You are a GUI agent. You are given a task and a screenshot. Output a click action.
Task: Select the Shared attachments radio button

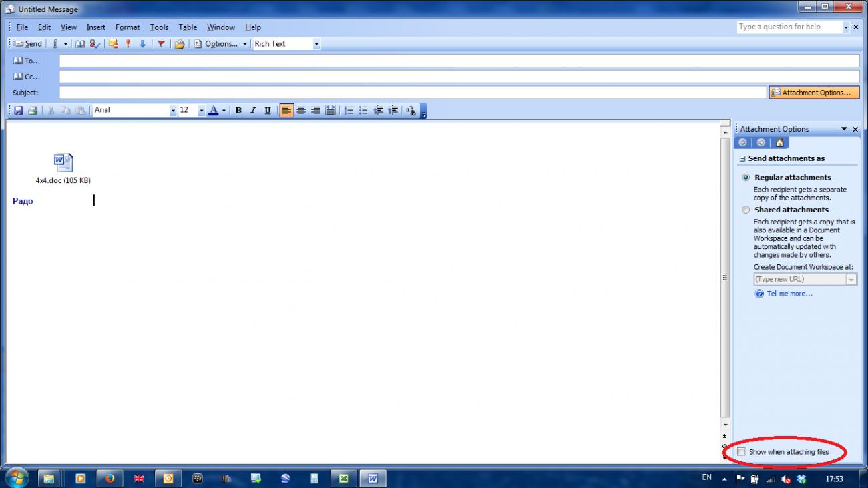pos(746,210)
